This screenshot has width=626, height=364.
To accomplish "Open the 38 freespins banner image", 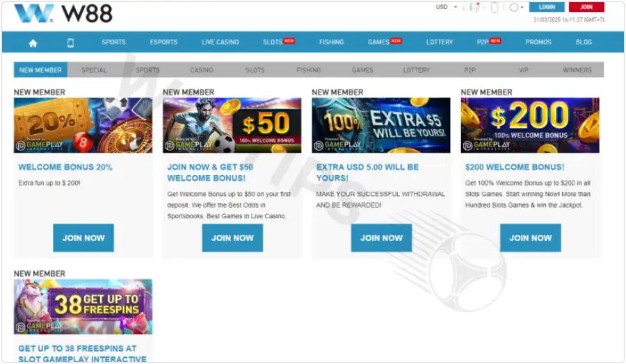I will [x=83, y=306].
